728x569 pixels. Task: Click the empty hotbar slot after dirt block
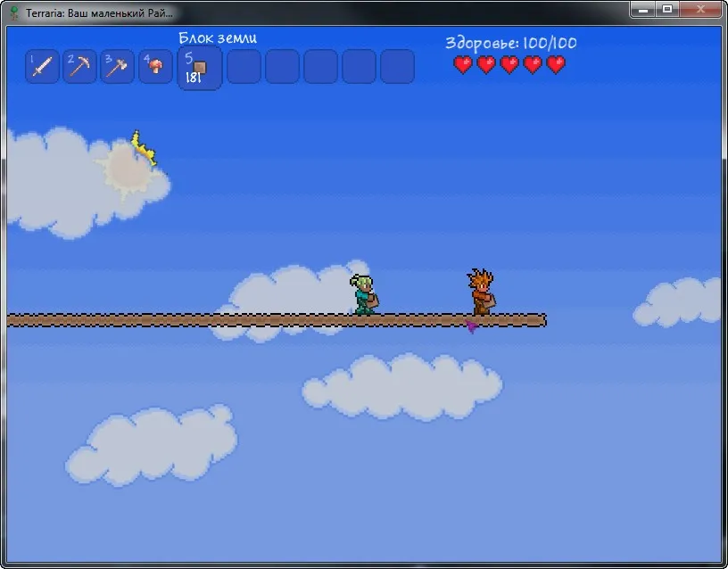[x=244, y=66]
